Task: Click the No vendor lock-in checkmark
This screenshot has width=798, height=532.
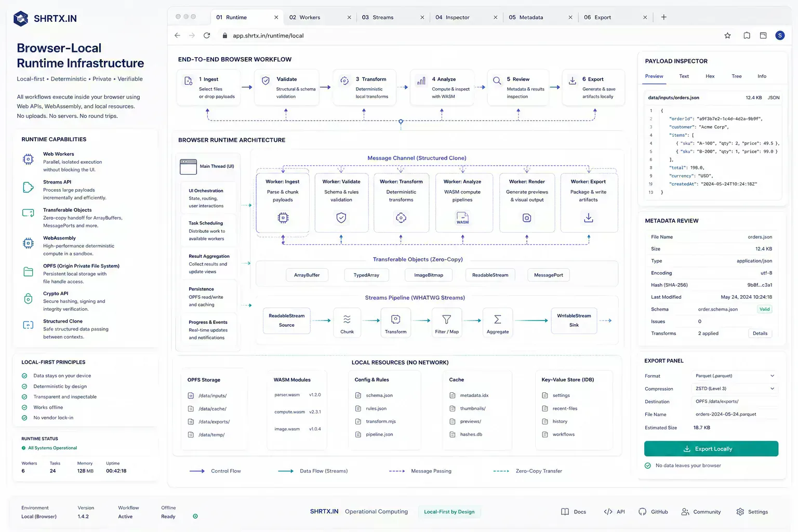Action: pos(24,418)
